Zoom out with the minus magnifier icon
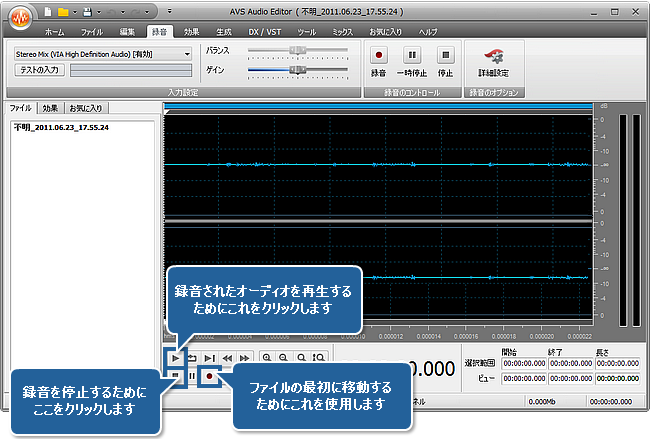The image size is (650, 439). click(284, 357)
